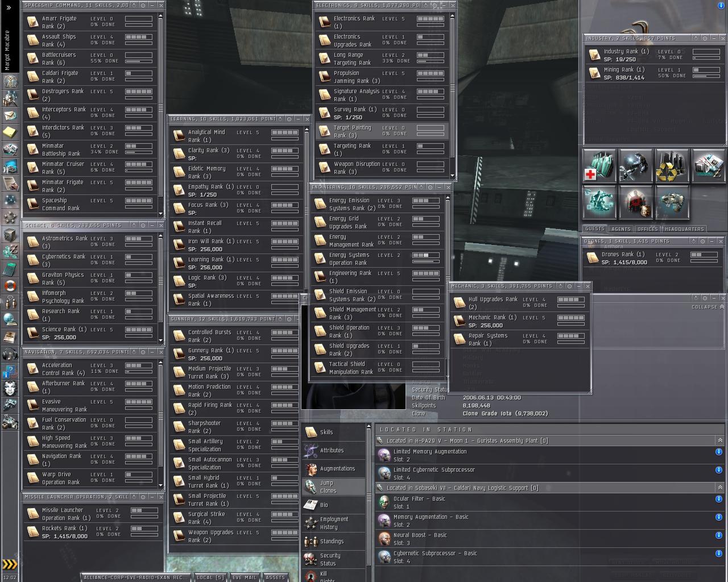This screenshot has height=582, width=728.
Task: Show info for Ocular Filter - Basic
Action: click(x=719, y=499)
